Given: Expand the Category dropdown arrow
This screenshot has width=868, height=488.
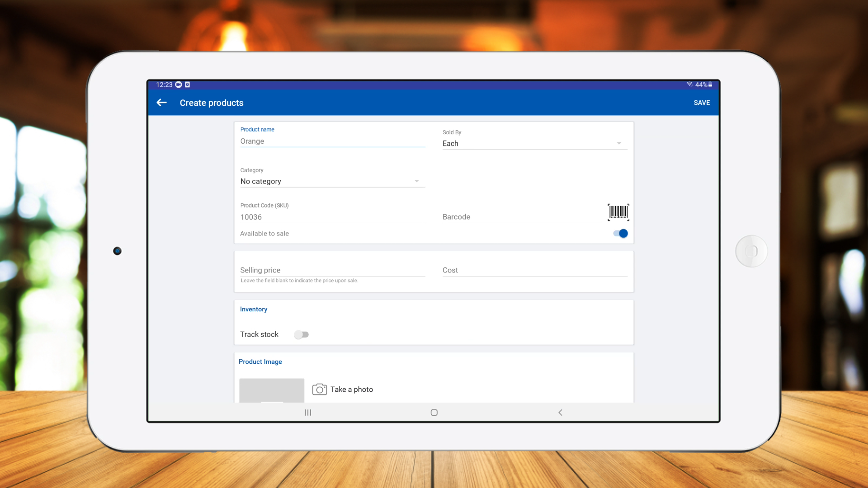Looking at the screenshot, I should pyautogui.click(x=417, y=182).
